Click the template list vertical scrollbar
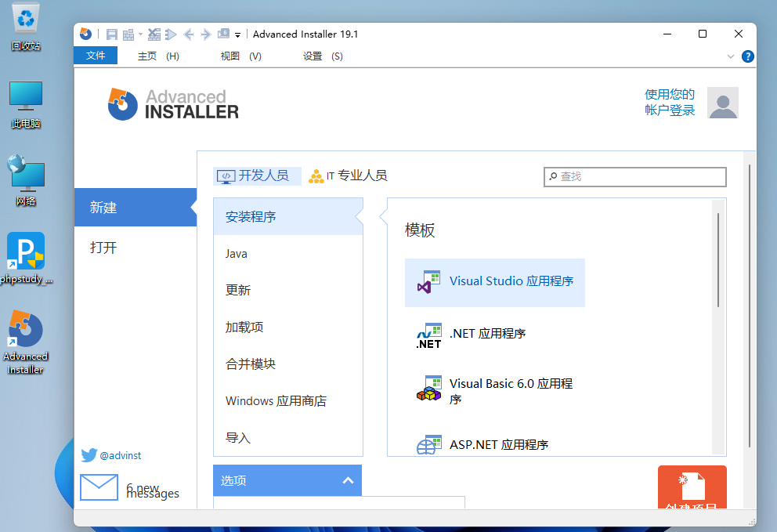 tap(718, 259)
